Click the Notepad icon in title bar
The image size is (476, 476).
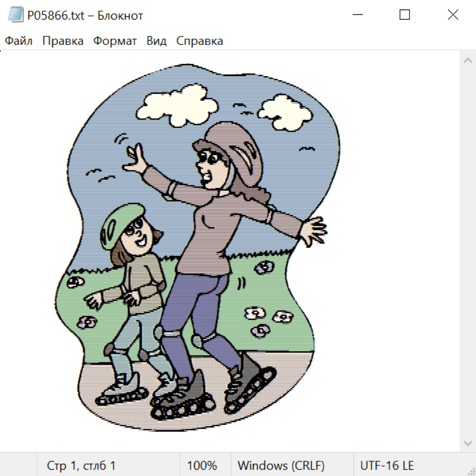(16, 15)
